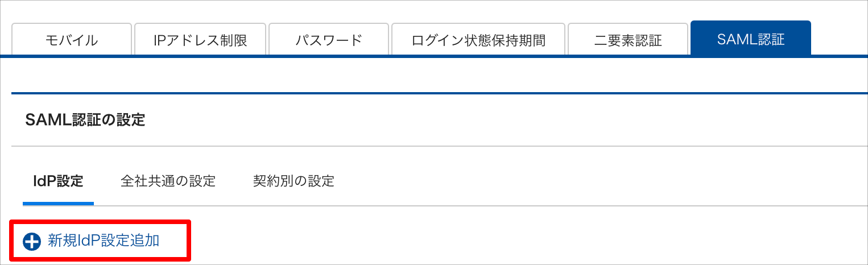Show the IdP設定 sub-tab
The height and width of the screenshot is (265, 868).
pyautogui.click(x=59, y=182)
